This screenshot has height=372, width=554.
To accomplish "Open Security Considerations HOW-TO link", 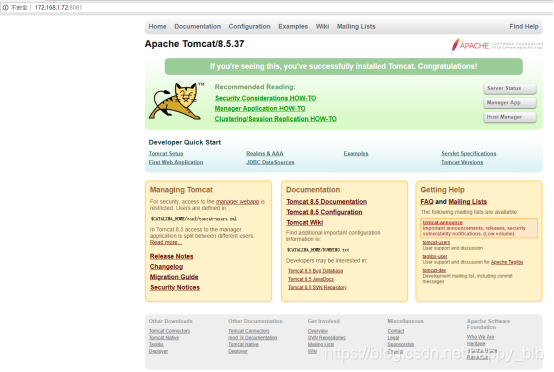I will pos(265,98).
